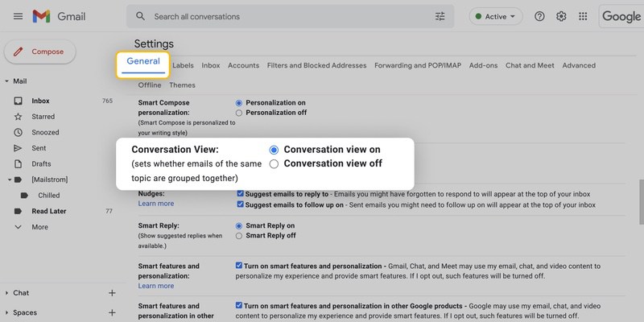Click the Sent arrow icon
Screen dimensions: 644x322
click(18, 148)
